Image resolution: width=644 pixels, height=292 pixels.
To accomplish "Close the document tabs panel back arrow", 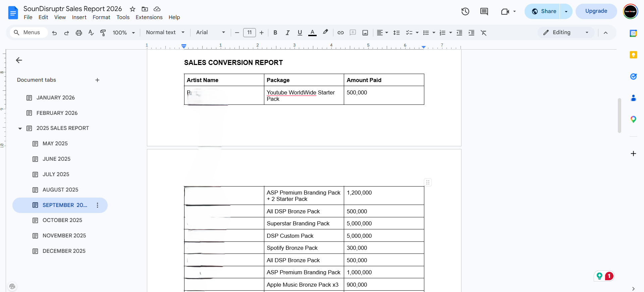I will tap(19, 60).
